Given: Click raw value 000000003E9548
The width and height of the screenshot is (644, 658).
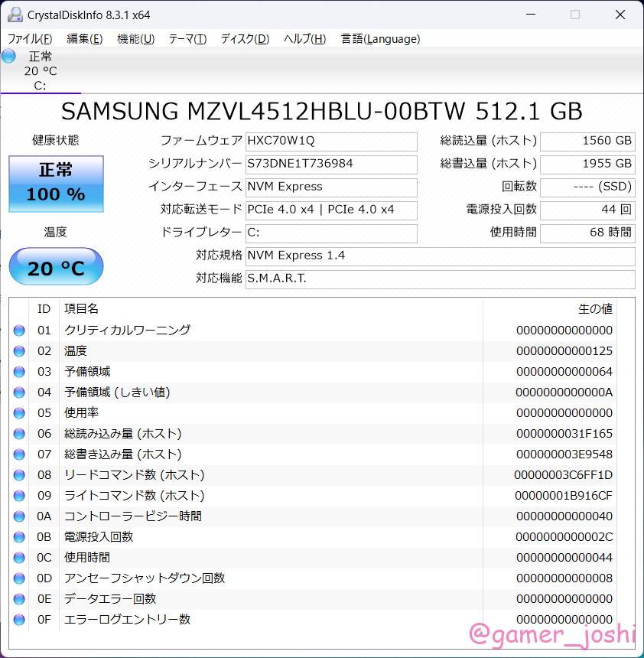Looking at the screenshot, I should coord(564,454).
